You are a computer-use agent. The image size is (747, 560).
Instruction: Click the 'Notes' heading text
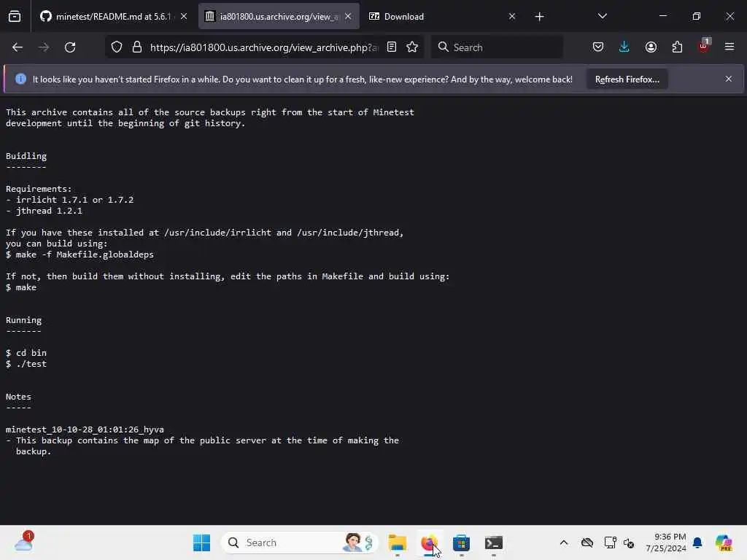[x=18, y=397]
